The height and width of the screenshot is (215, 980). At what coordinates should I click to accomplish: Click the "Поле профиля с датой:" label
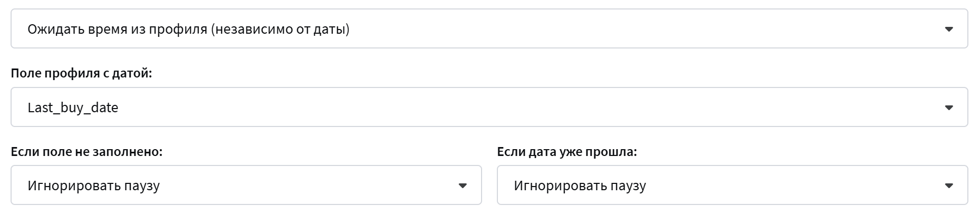pyautogui.click(x=81, y=73)
